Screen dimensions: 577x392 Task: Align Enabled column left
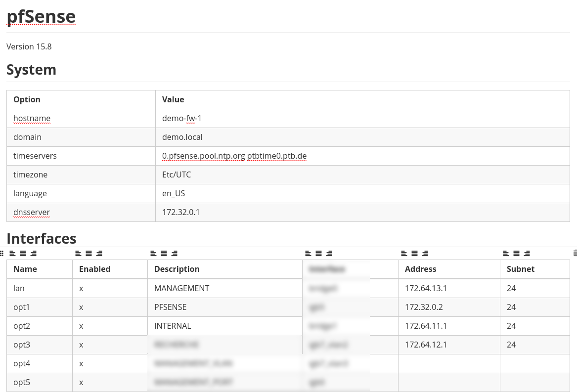pyautogui.click(x=78, y=253)
